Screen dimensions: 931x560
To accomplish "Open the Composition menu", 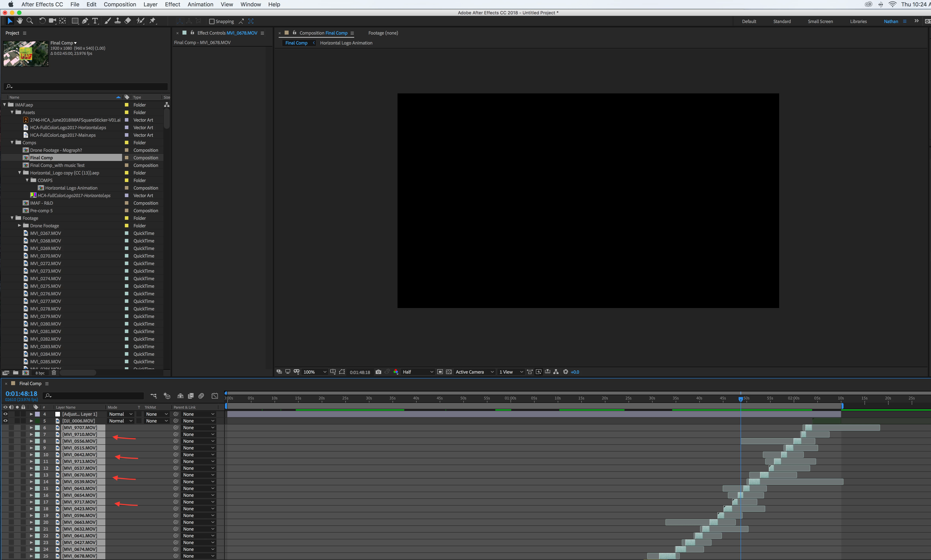I will tap(120, 5).
